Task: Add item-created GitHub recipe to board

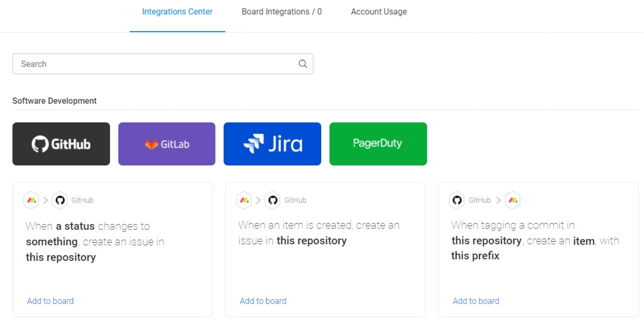Action: [263, 301]
